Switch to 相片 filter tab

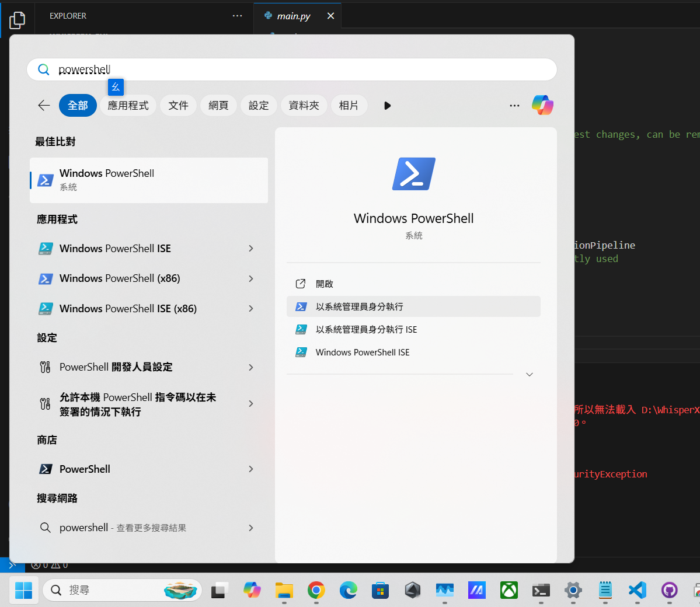click(349, 105)
